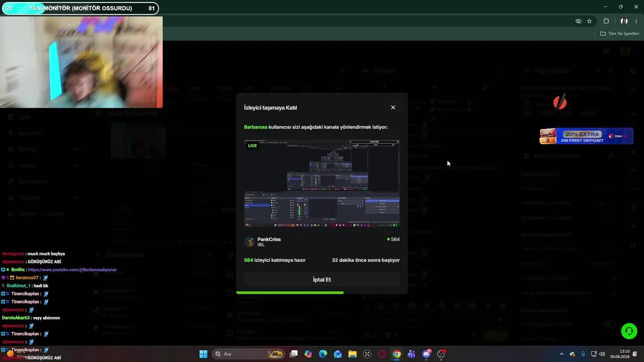Open the volume speaker tray icon
The height and width of the screenshot is (362, 644).
coord(602,354)
